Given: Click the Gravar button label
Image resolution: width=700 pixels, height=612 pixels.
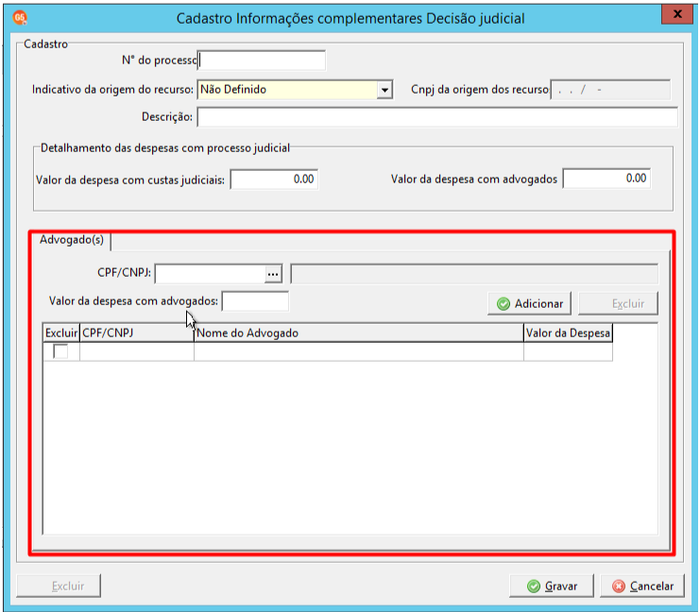Looking at the screenshot, I should 561,586.
